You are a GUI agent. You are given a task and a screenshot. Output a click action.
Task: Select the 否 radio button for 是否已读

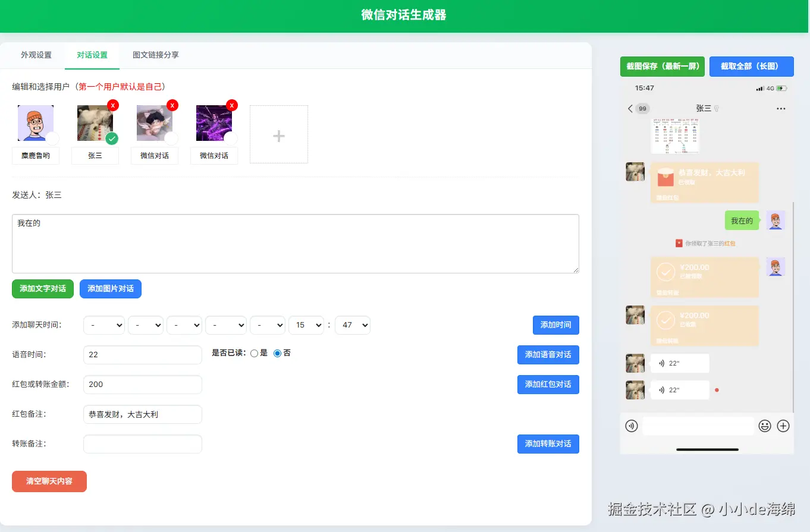coord(277,352)
